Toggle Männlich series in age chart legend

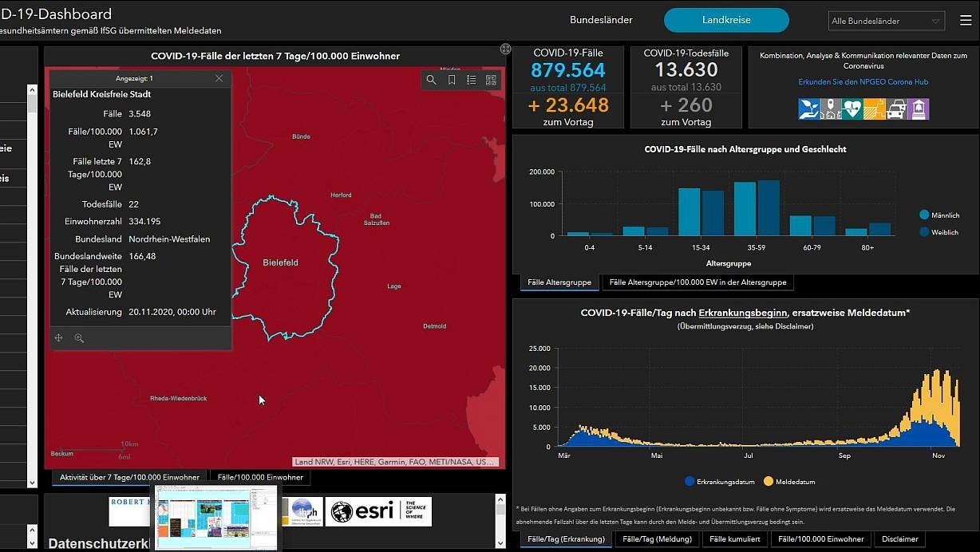(924, 215)
